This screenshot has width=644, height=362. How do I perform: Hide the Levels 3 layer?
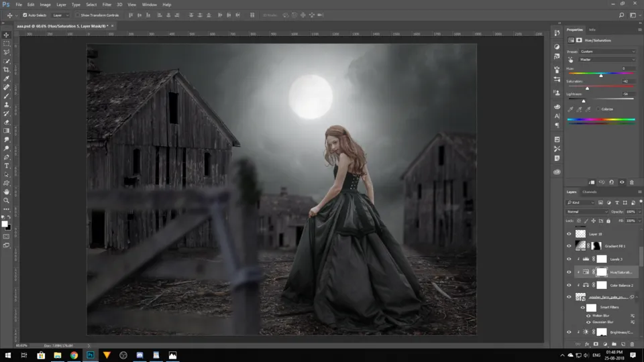pyautogui.click(x=570, y=259)
